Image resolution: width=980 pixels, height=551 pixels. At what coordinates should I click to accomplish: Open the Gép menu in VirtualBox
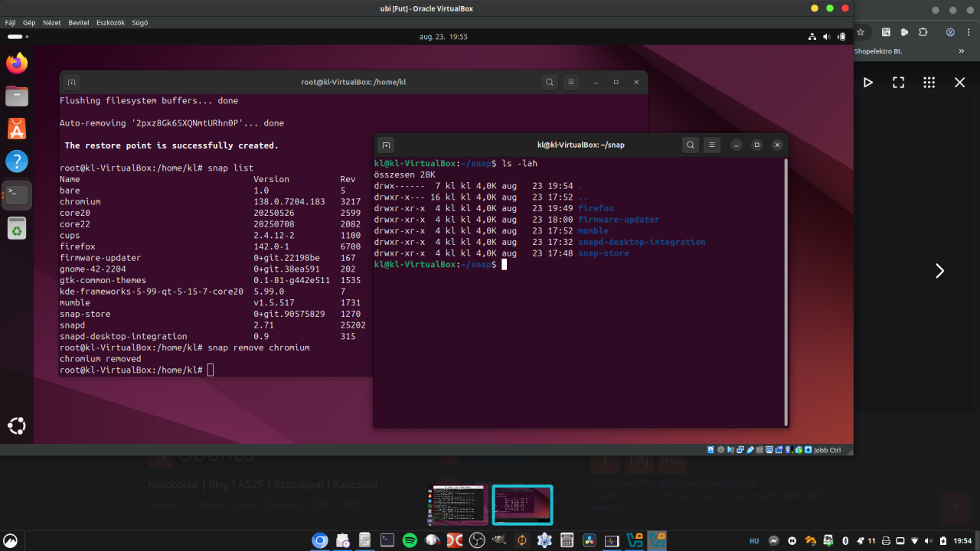29,23
